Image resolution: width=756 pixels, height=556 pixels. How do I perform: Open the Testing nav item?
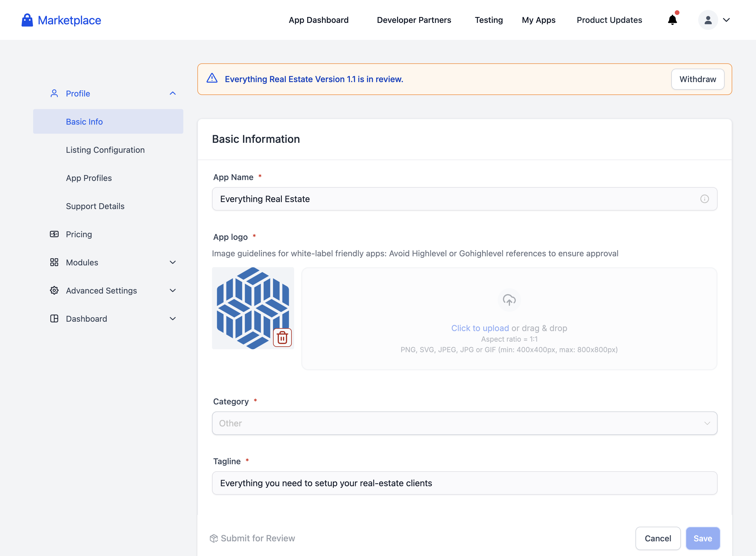pos(489,20)
